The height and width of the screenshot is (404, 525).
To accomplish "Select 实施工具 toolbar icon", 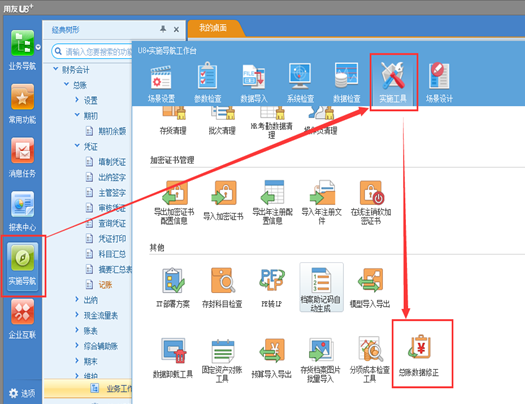I will [x=393, y=83].
